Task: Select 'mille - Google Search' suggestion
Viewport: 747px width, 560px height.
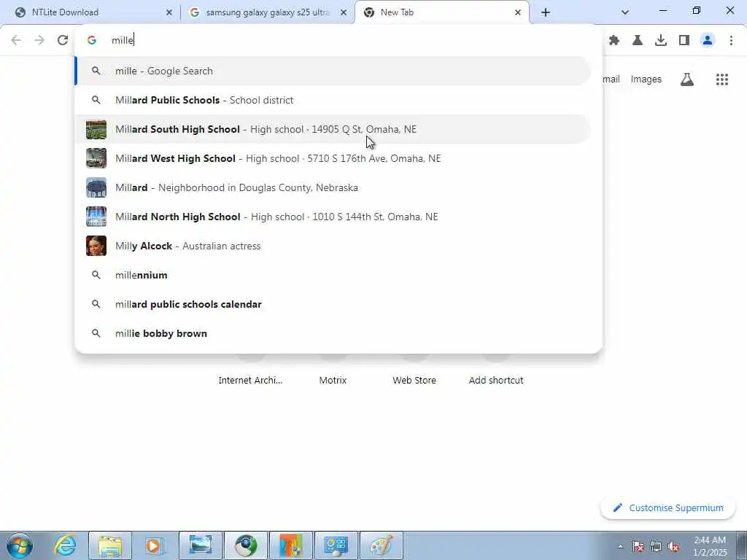Action: click(x=333, y=71)
